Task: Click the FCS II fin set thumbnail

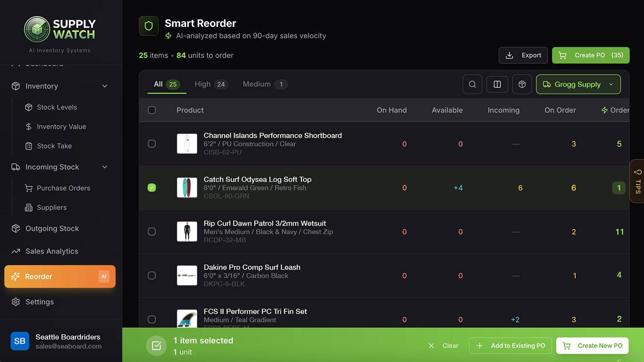Action: (x=187, y=318)
